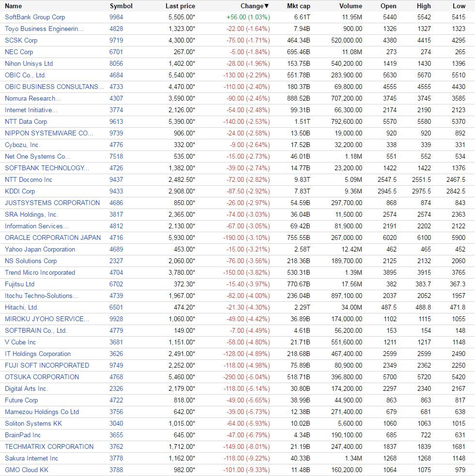
Task: Sort by the Volume column header
Action: [x=351, y=6]
